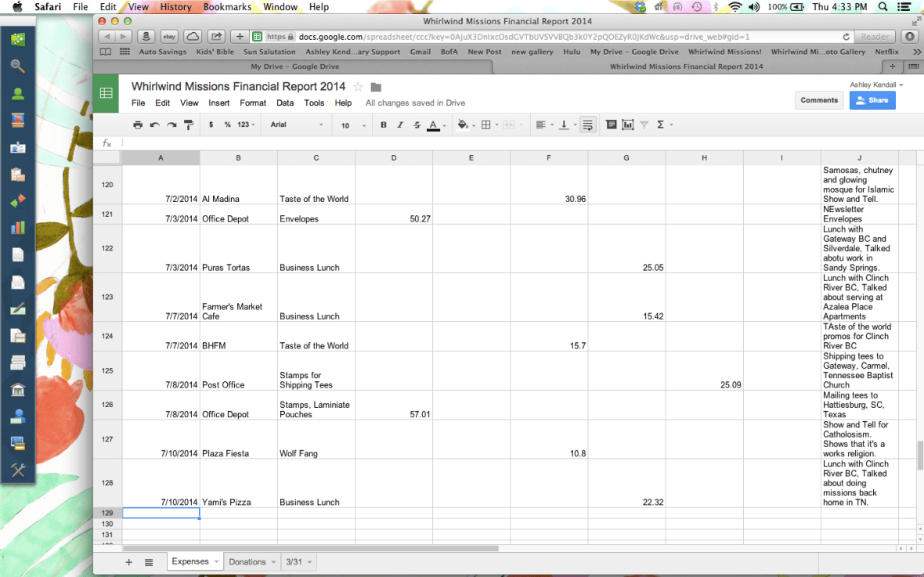Toggle Italic formatting
924x577 pixels.
tap(400, 124)
